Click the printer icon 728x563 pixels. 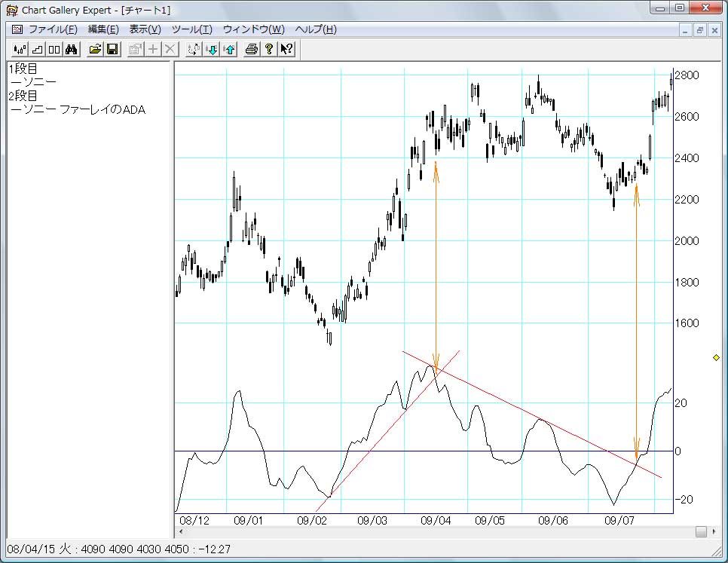click(252, 49)
